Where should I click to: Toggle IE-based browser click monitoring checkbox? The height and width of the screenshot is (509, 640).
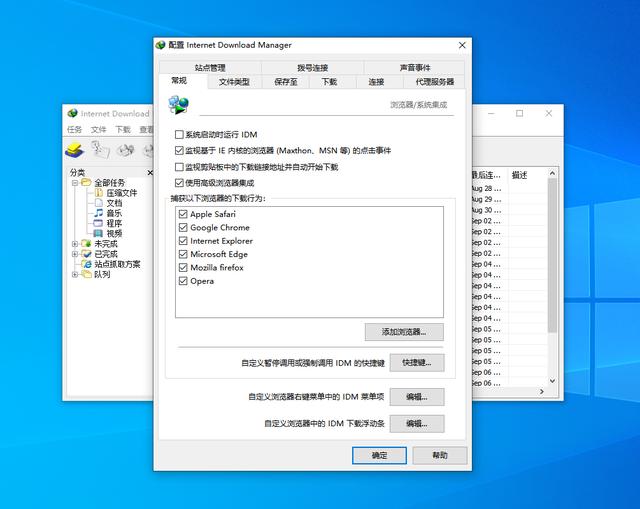click(179, 151)
